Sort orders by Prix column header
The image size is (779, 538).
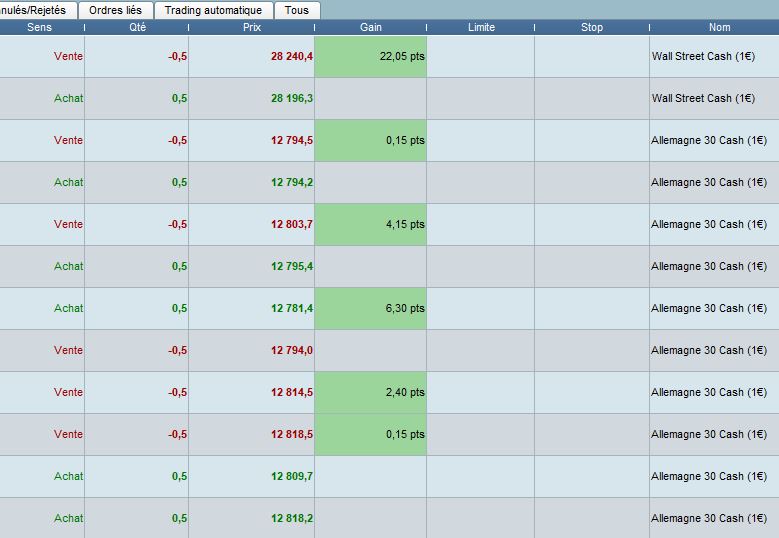point(252,27)
